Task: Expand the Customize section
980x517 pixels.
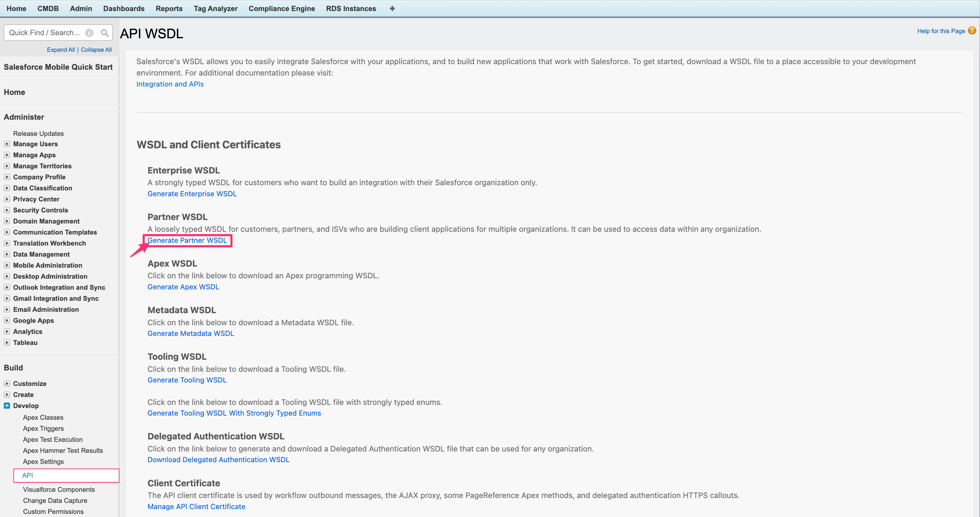Action: point(7,384)
